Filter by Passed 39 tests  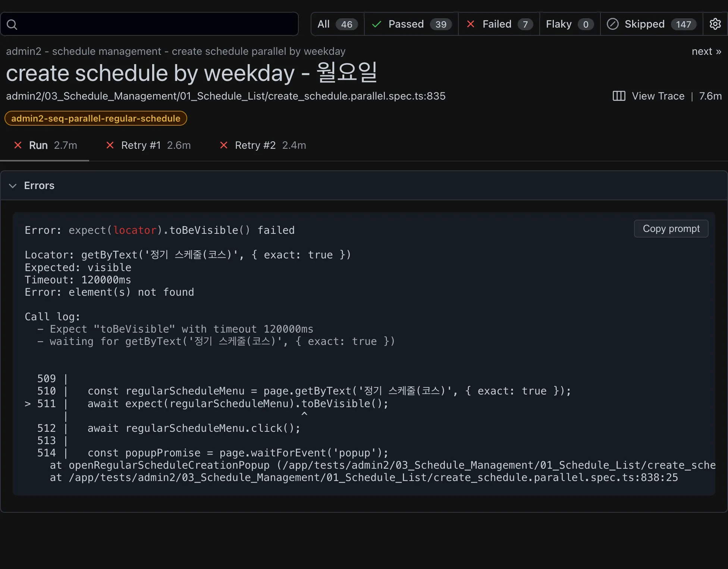tap(411, 24)
